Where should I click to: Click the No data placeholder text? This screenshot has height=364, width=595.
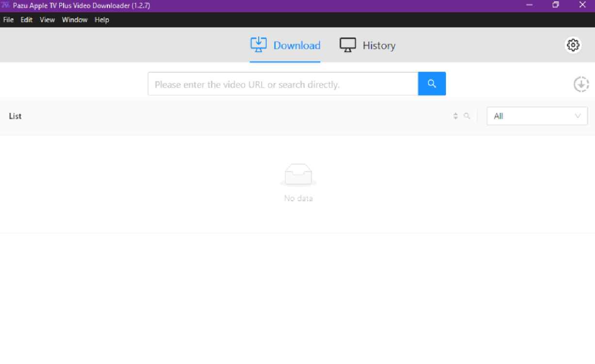(298, 198)
